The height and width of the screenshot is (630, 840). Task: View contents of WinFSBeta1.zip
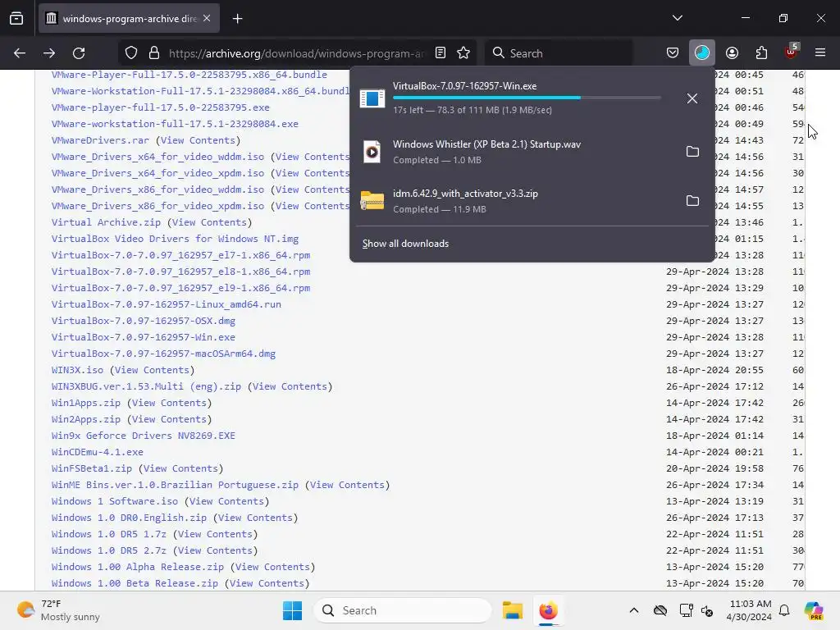(x=180, y=468)
